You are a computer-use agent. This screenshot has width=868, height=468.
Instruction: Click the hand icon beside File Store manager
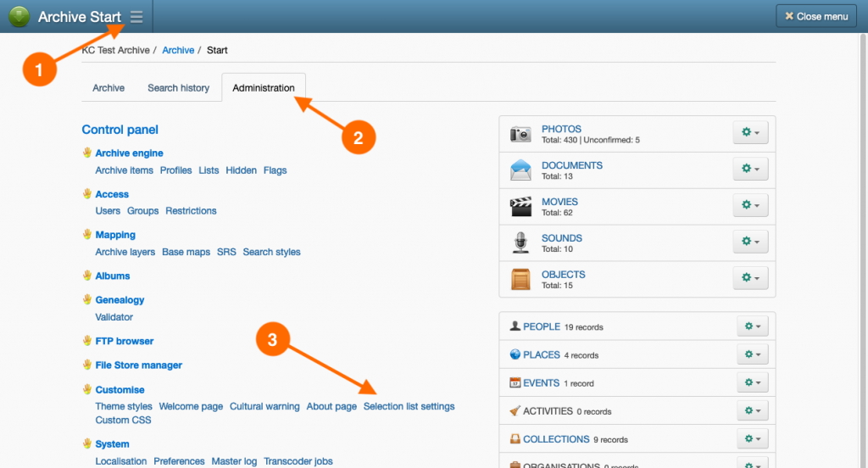pyautogui.click(x=87, y=365)
